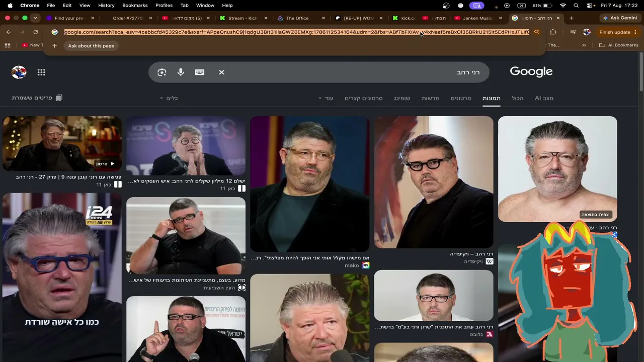Open the macOS Control Center
The image size is (644, 362).
(590, 6)
